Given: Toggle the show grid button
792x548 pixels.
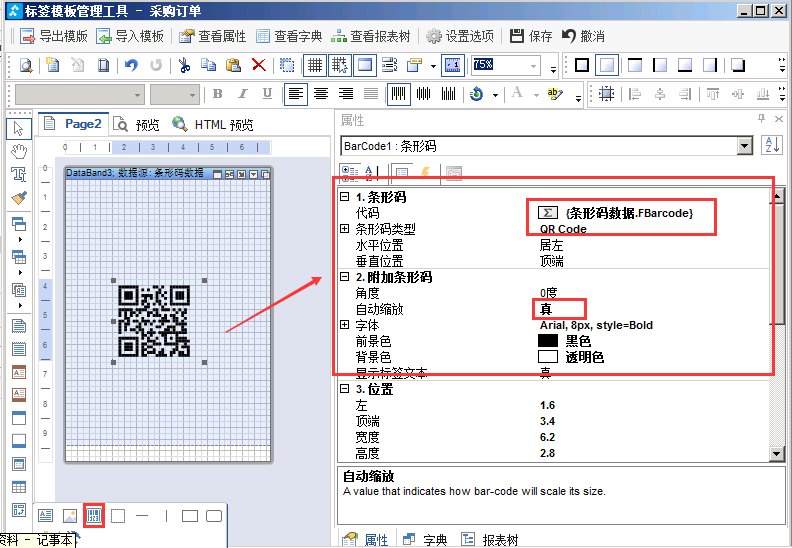Looking at the screenshot, I should pos(315,65).
